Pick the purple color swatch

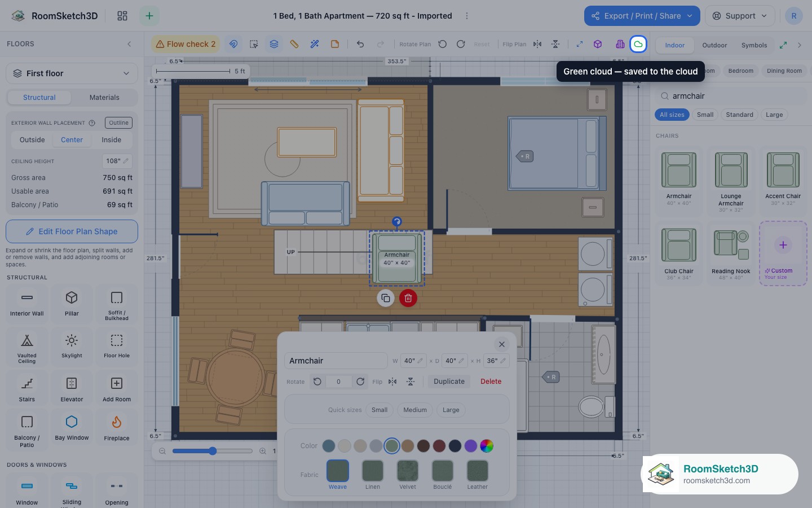pos(471,446)
